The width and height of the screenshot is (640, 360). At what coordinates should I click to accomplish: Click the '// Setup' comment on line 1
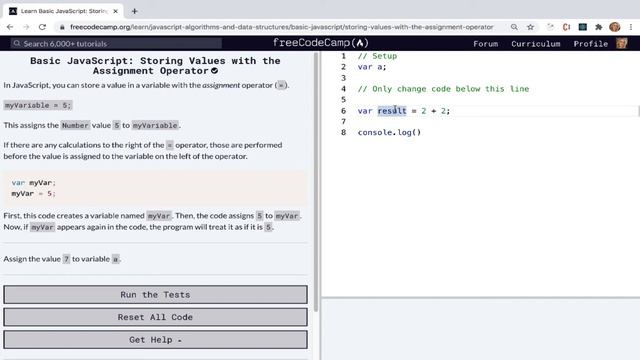coord(377,56)
